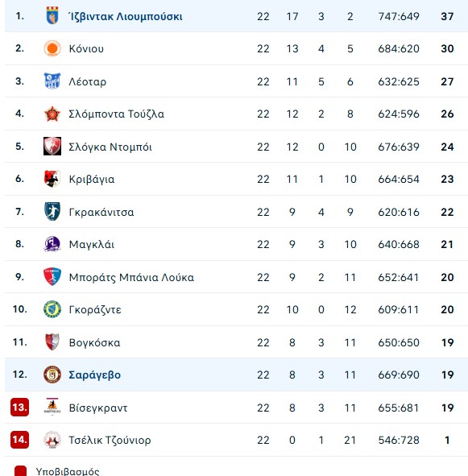The height and width of the screenshot is (476, 468).
Task: Click the red 14. relegation rank badge
Action: pos(20,440)
